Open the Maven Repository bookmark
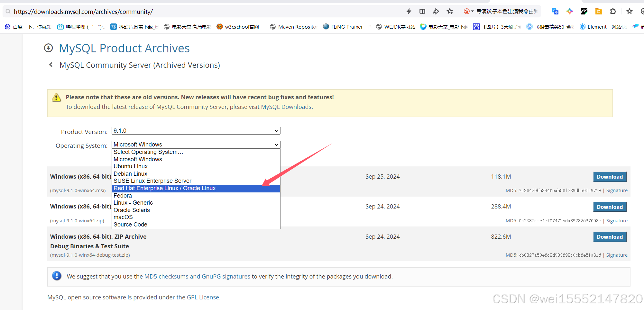This screenshot has height=310, width=644. coord(293,27)
